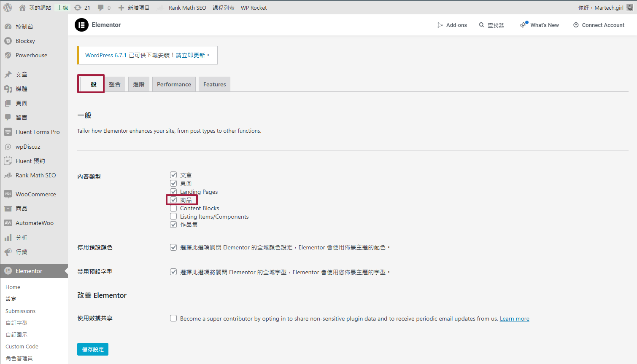Click the WordPress logo in the admin bar
Image resolution: width=637 pixels, height=364 pixels.
pos(7,7)
